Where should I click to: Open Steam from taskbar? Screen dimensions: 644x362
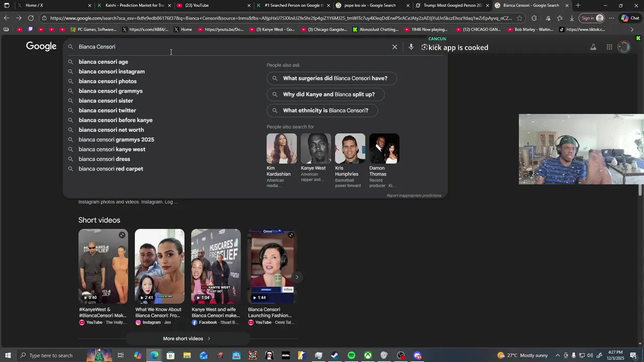click(335, 355)
